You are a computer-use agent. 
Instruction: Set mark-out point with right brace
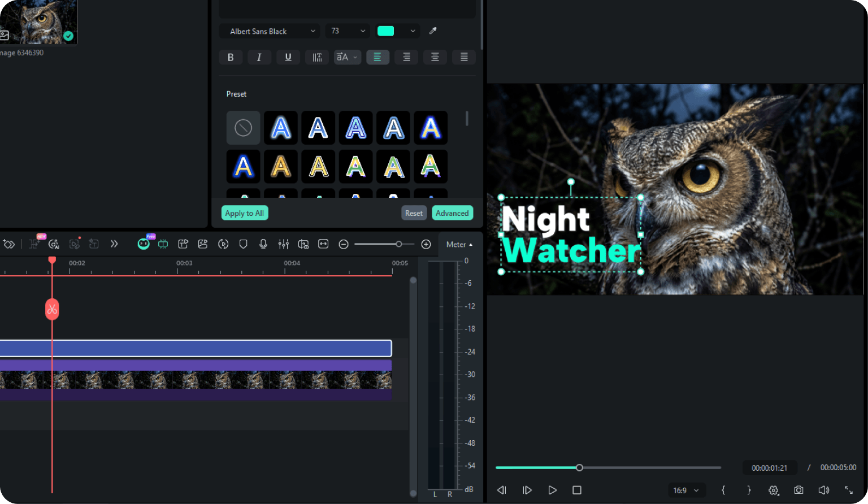749,490
